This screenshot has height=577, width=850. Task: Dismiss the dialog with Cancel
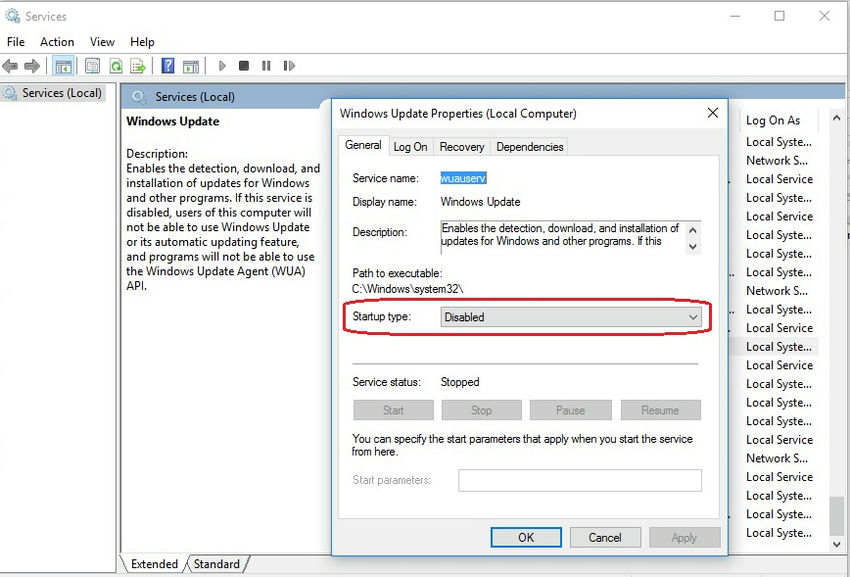click(x=605, y=537)
